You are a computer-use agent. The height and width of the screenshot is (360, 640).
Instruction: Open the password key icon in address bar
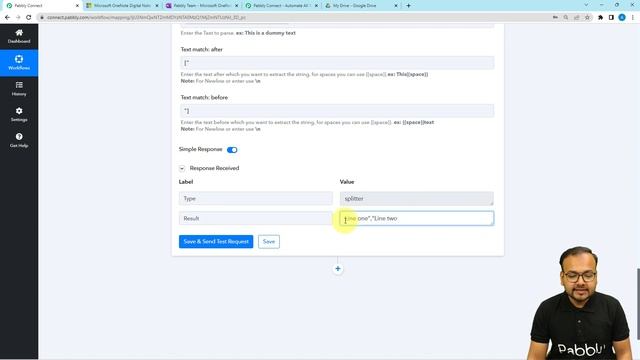coord(555,17)
